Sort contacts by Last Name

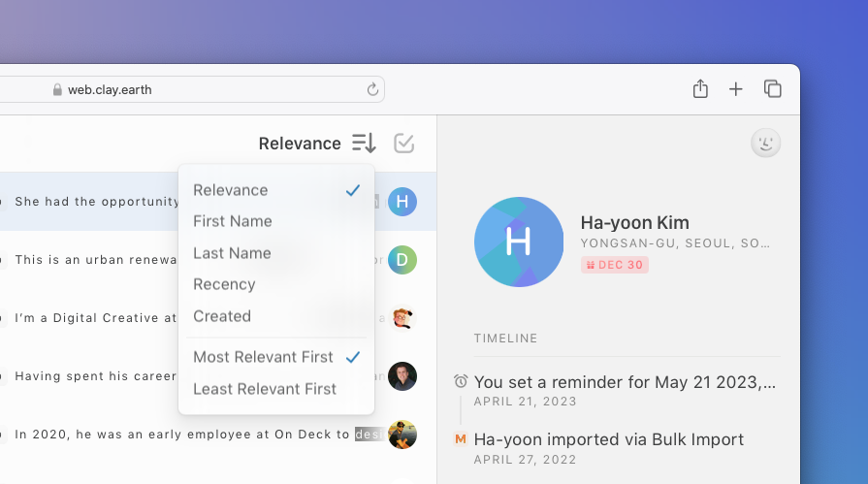pyautogui.click(x=232, y=253)
